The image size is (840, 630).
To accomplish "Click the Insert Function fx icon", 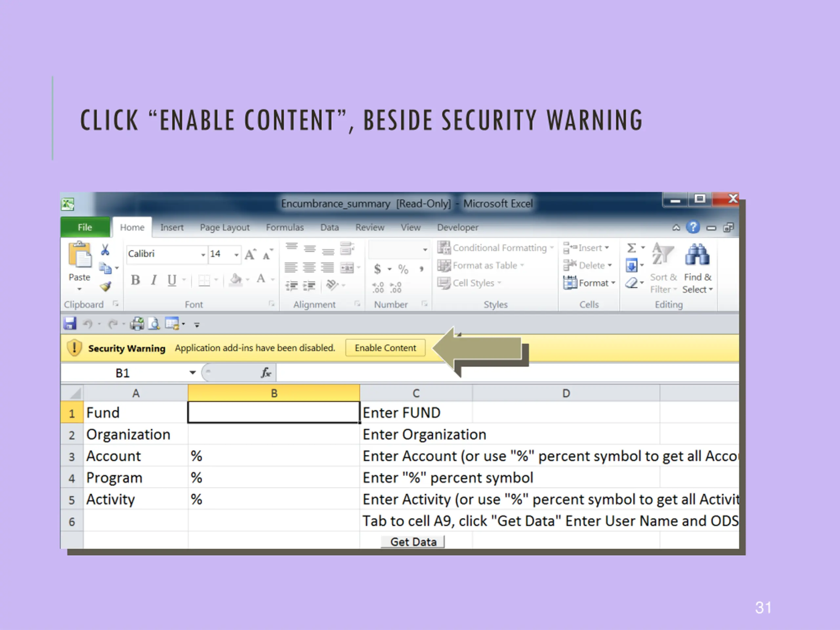I will [x=266, y=373].
